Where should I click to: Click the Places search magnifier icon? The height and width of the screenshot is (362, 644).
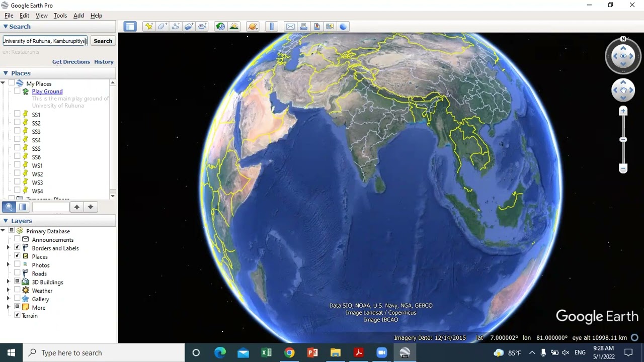(9, 207)
